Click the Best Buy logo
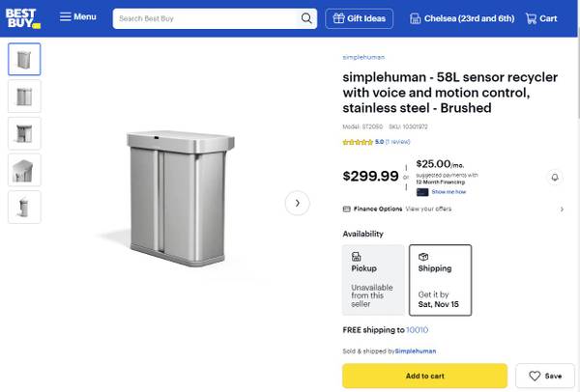 (25, 17)
